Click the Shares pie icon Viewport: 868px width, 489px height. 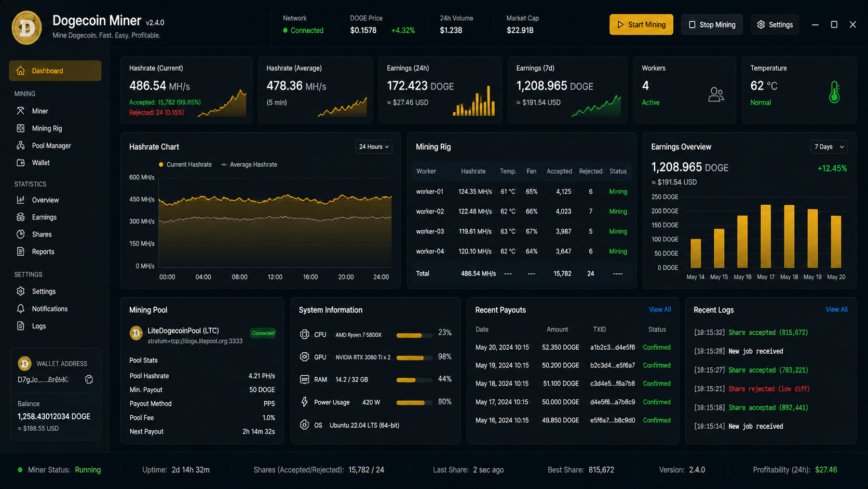pyautogui.click(x=21, y=234)
